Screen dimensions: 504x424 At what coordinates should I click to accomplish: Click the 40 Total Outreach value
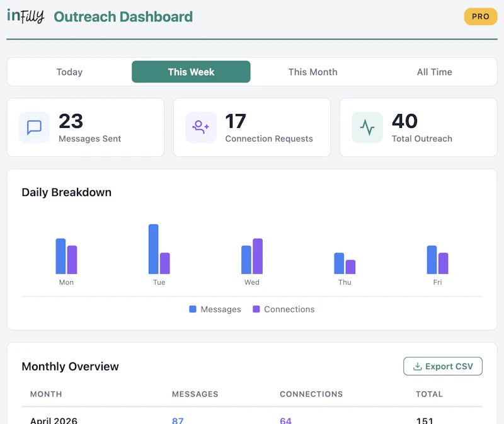tap(404, 121)
